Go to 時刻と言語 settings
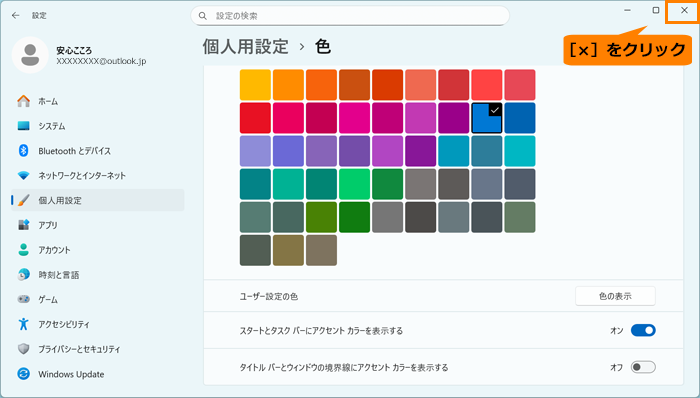This screenshot has width=700, height=398. point(98,274)
